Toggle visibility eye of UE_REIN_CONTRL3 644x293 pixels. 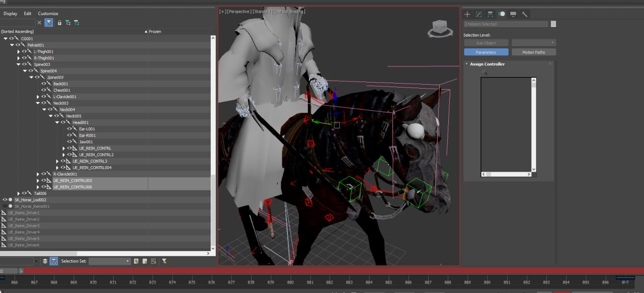pyautogui.click(x=63, y=161)
